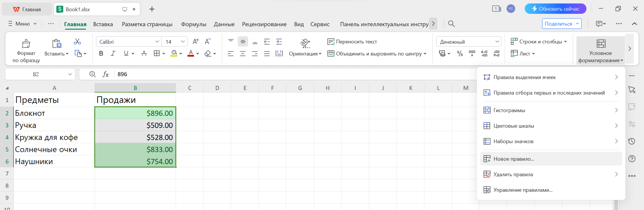Toggle italic formatting

click(x=113, y=53)
